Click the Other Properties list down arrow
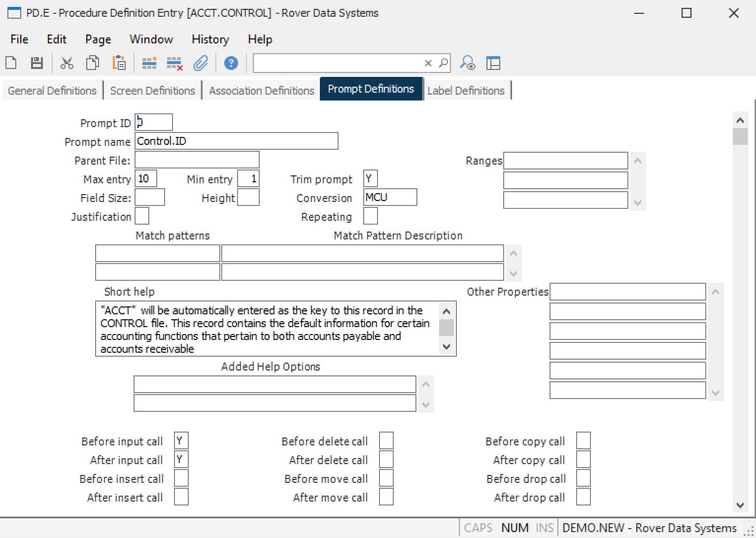The width and height of the screenshot is (756, 538). (716, 393)
